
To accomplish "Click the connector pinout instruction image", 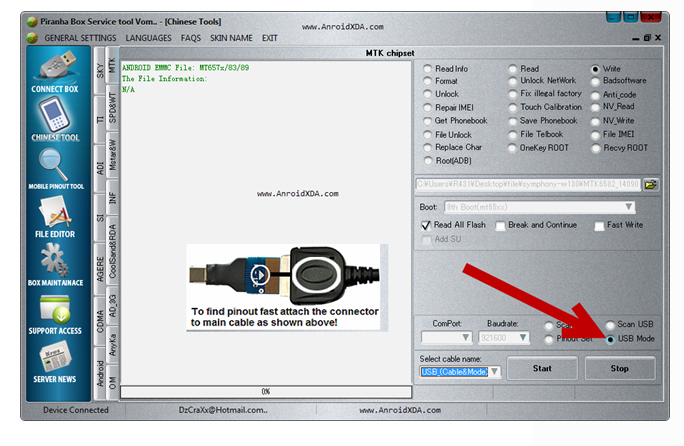I will [286, 287].
